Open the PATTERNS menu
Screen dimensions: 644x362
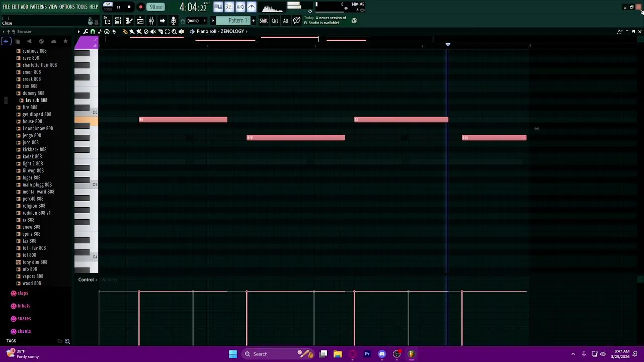click(38, 7)
